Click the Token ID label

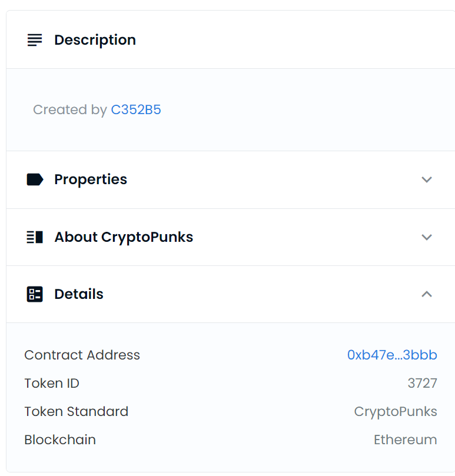(52, 384)
